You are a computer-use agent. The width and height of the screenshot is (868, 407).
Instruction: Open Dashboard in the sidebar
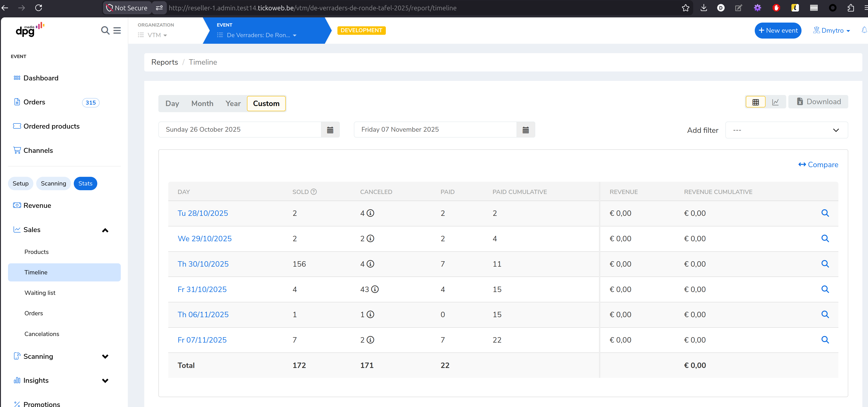(x=41, y=78)
